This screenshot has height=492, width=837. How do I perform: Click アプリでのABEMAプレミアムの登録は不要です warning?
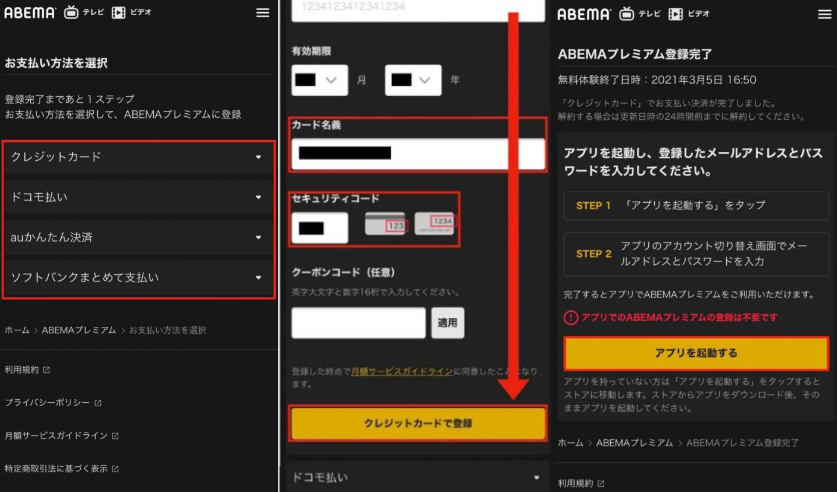pos(671,318)
